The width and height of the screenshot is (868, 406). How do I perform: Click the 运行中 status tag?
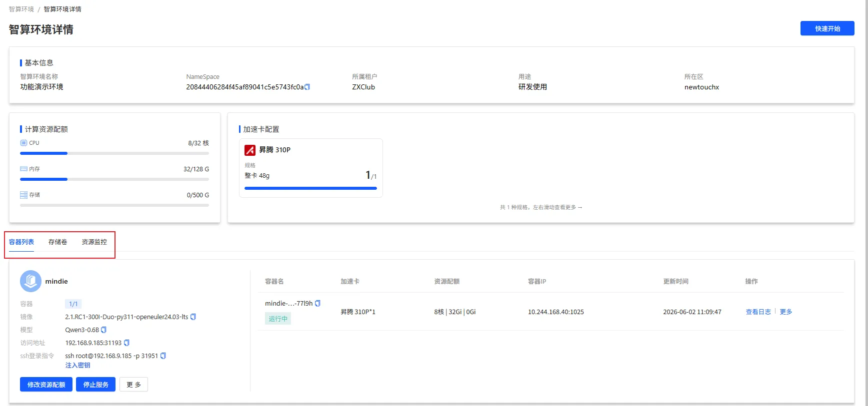[278, 319]
